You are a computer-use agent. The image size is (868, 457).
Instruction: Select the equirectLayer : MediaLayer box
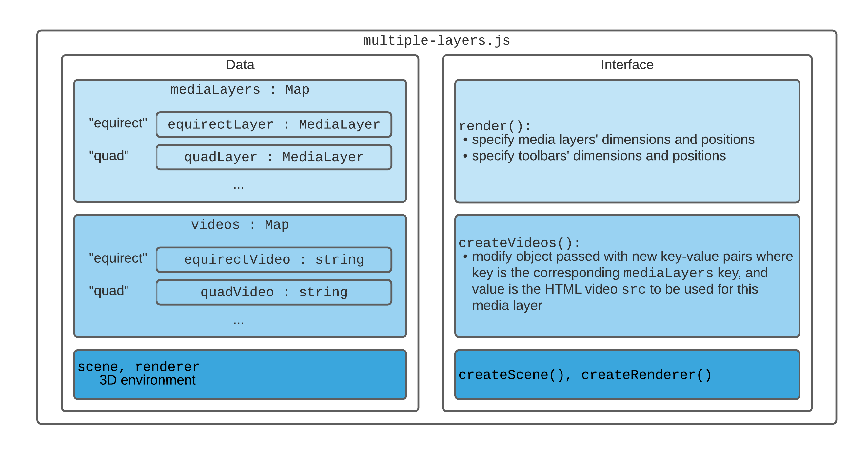point(274,124)
